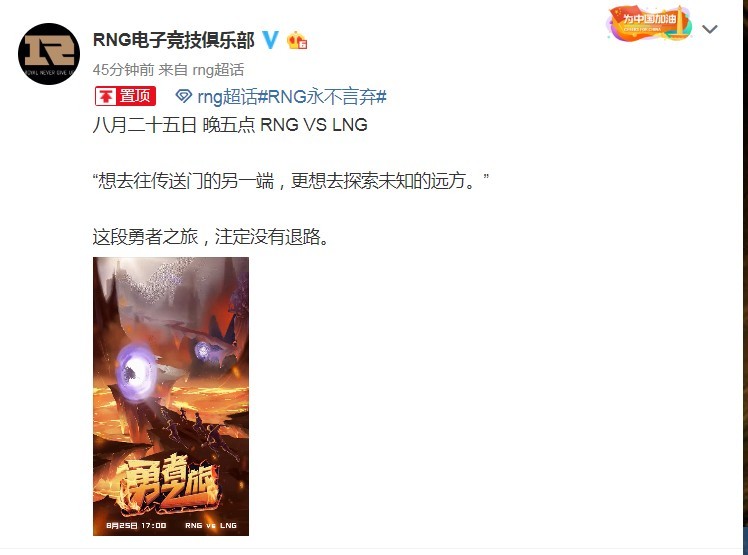Open the #RNG永不言弃# hashtag link
Screen dimensions: 748x555
coord(322,97)
